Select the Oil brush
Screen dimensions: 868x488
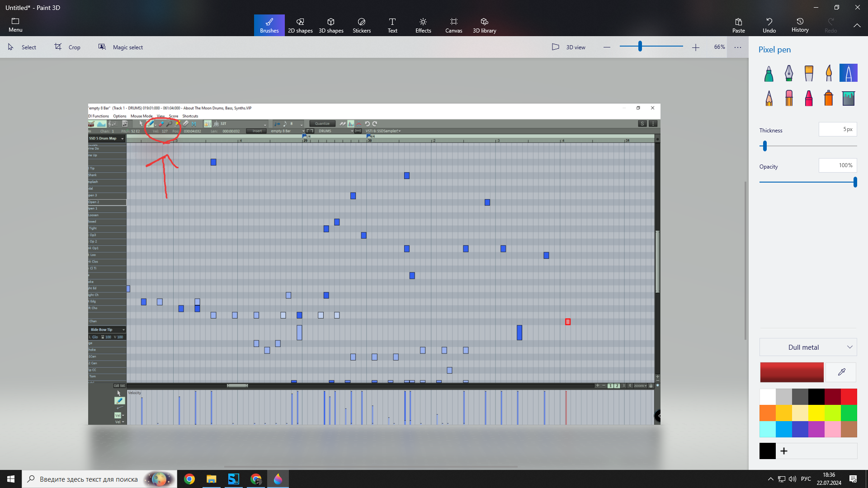point(809,73)
